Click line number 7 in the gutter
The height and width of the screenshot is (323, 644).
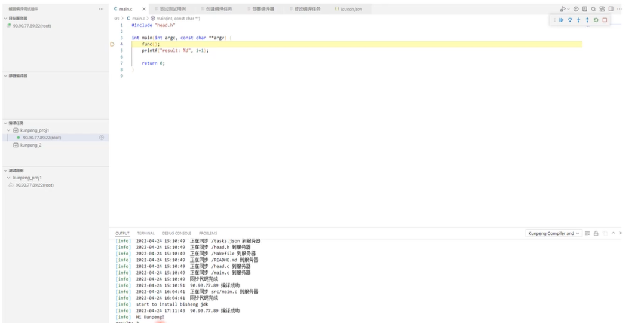tap(121, 63)
